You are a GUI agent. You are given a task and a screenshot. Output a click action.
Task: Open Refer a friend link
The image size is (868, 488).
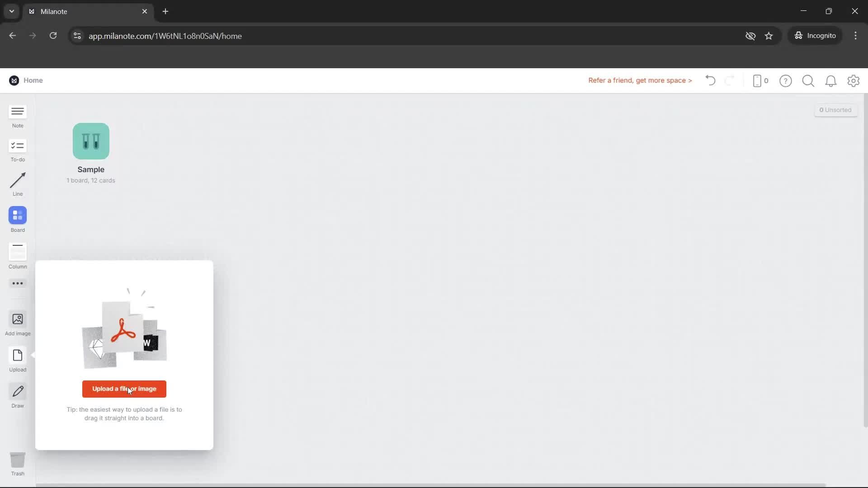[x=640, y=80]
